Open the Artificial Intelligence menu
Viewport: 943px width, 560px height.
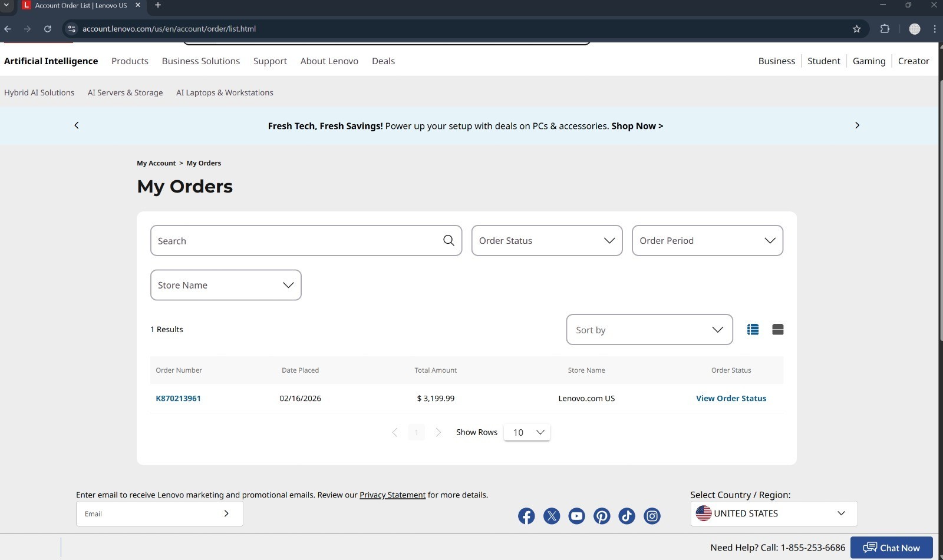[51, 61]
